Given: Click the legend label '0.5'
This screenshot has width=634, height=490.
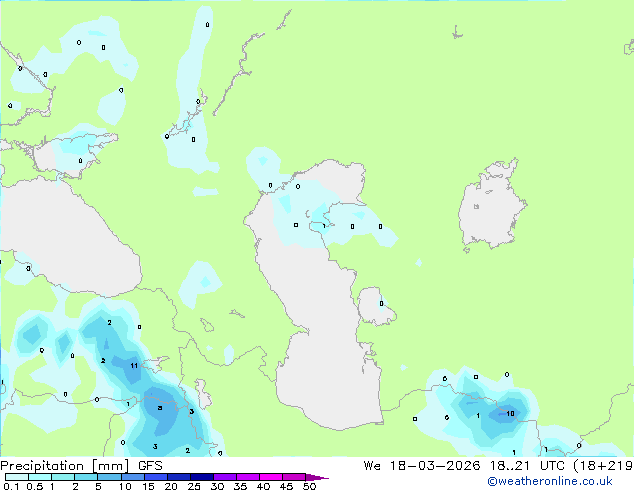Looking at the screenshot, I should [x=35, y=486].
